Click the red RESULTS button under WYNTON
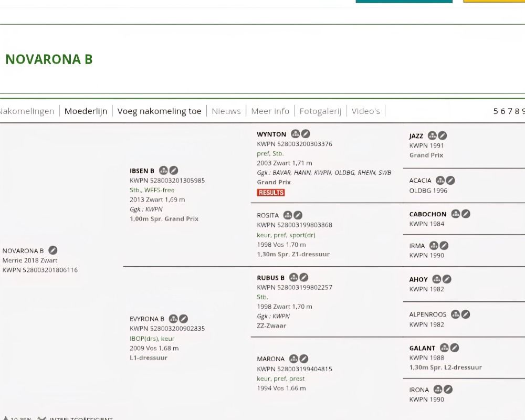This screenshot has width=525, height=420. (271, 193)
